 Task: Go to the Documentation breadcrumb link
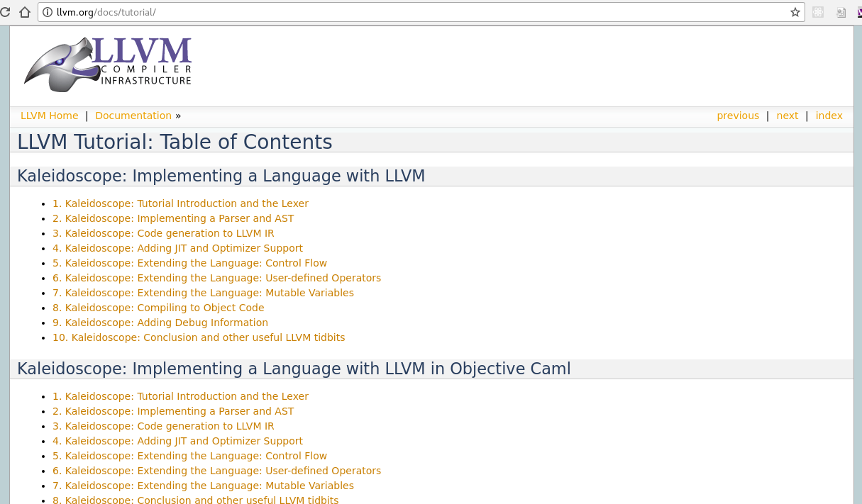click(133, 116)
